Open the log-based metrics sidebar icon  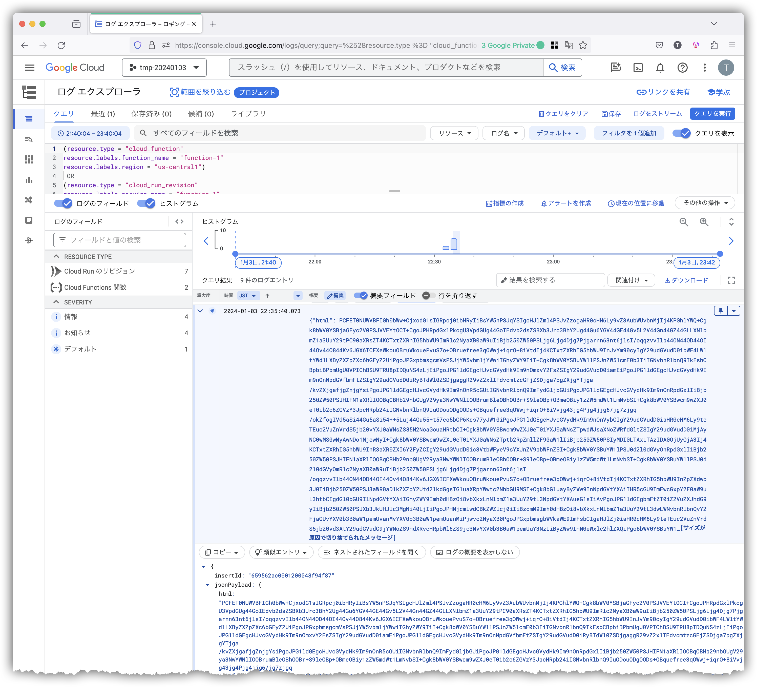[x=29, y=160]
